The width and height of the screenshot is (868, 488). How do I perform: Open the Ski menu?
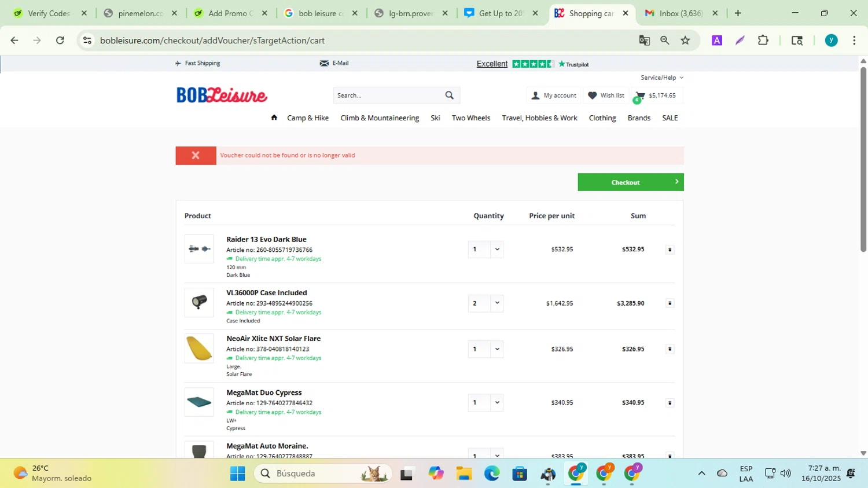click(x=435, y=118)
